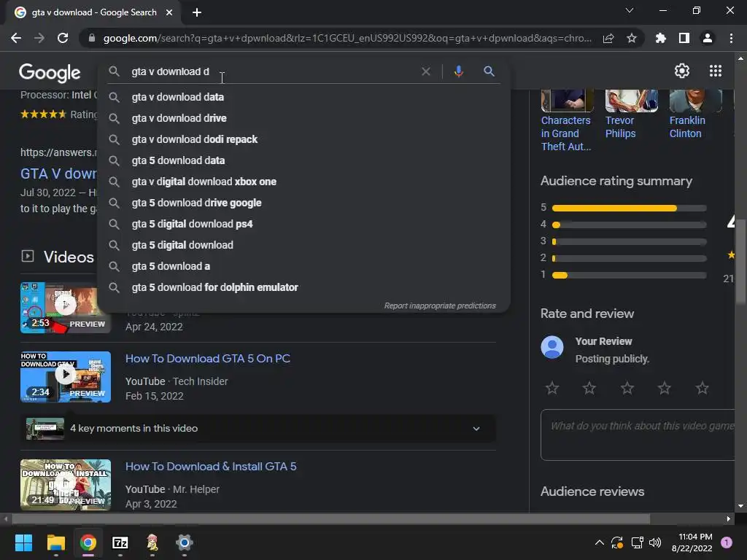Screen dimensions: 747x560
Task: Share this page via address bar icon
Action: tap(608, 38)
